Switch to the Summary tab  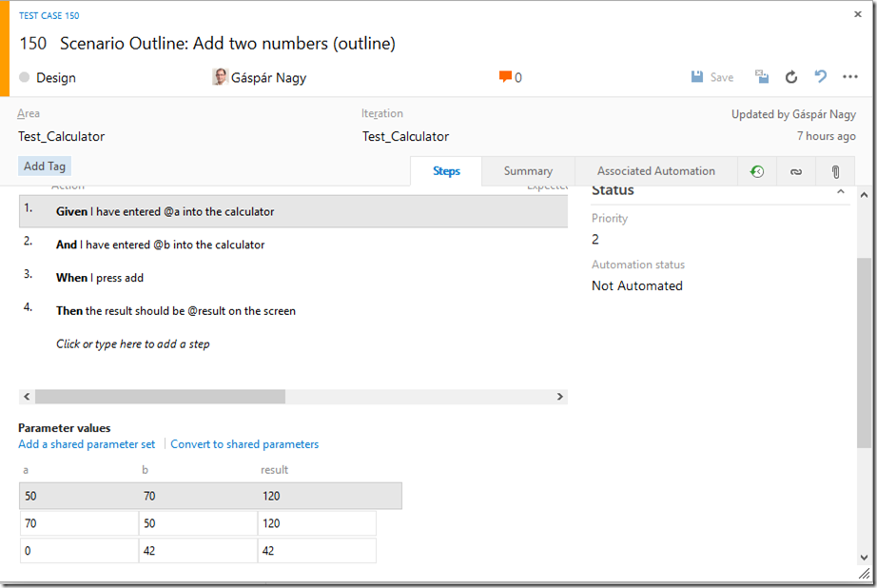click(528, 171)
